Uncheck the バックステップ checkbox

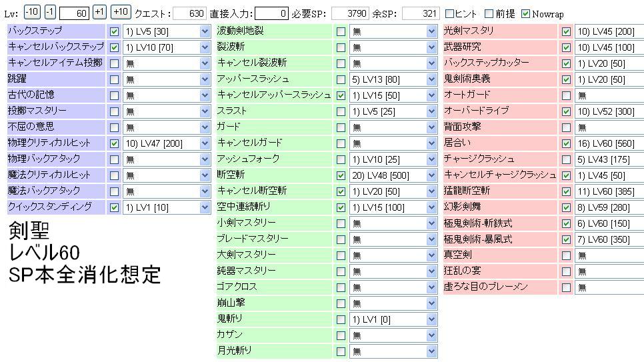click(x=114, y=31)
